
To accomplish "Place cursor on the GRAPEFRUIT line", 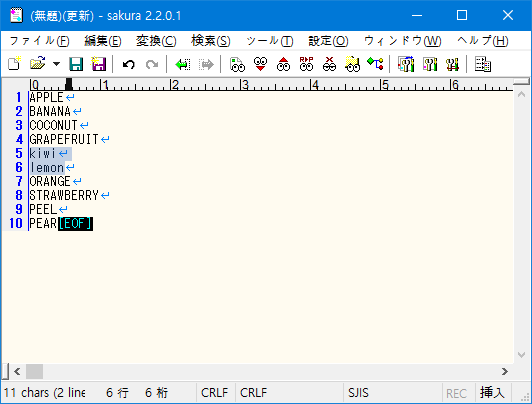I will point(64,139).
